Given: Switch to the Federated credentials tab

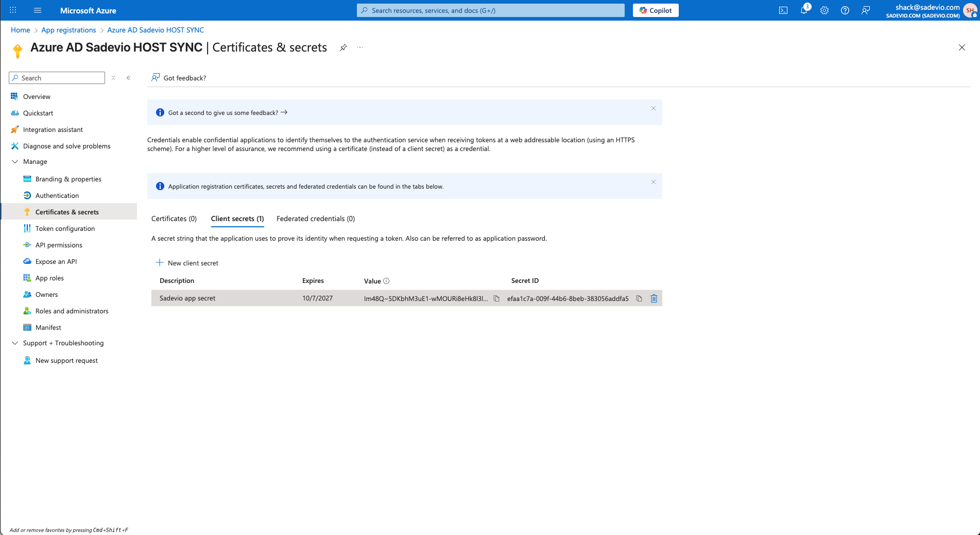Looking at the screenshot, I should pyautogui.click(x=315, y=219).
